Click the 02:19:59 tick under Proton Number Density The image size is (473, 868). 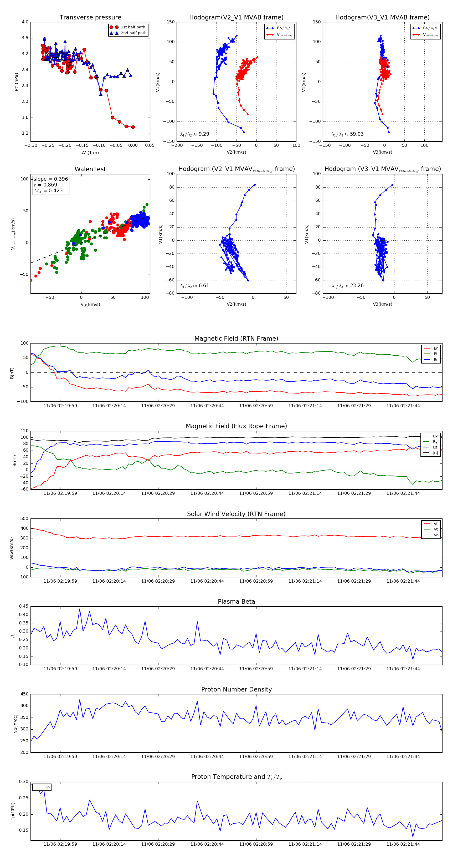(60, 756)
